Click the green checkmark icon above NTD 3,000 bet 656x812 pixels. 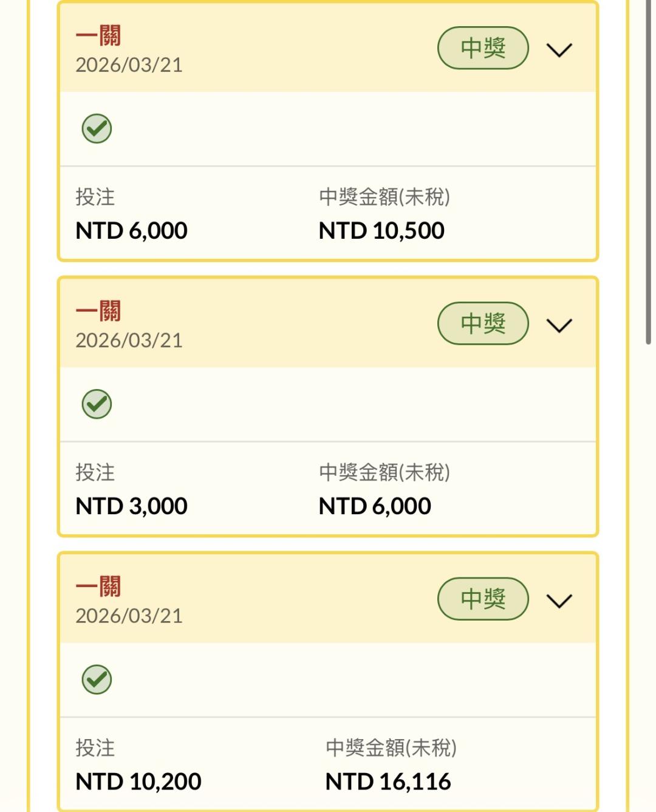97,404
